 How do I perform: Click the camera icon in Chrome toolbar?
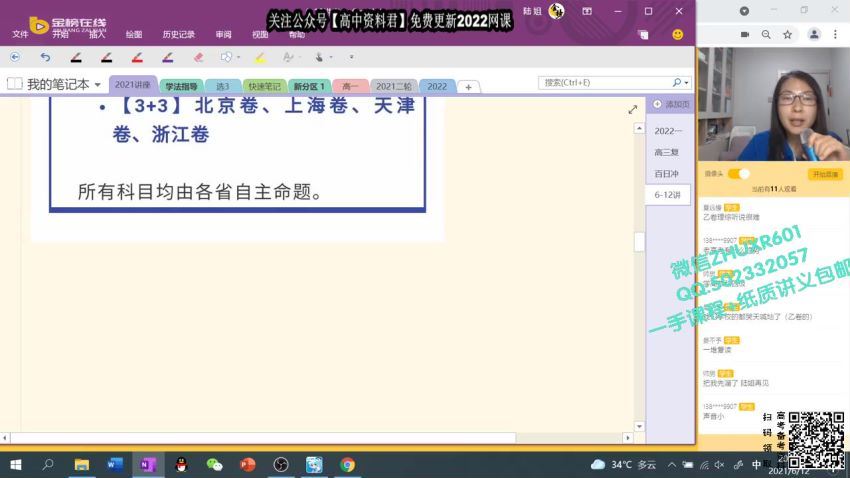click(745, 35)
